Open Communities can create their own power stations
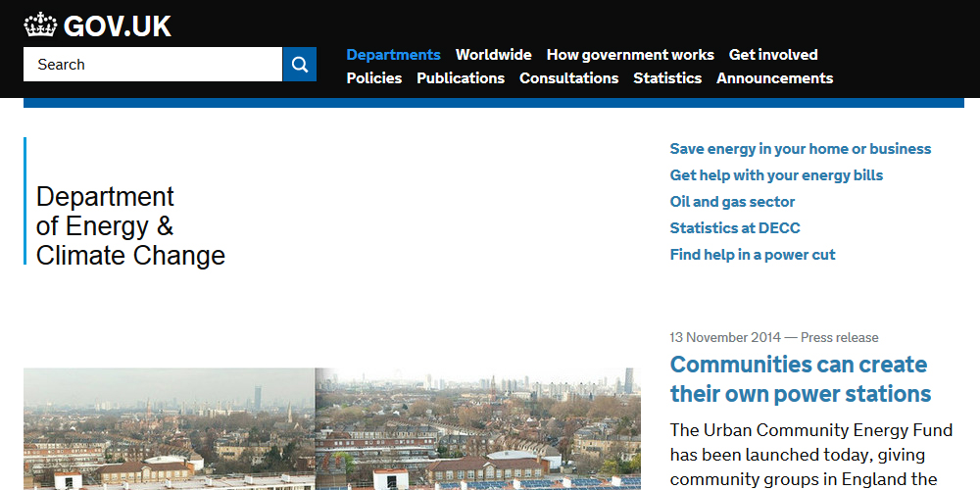Viewport: 980px width, 490px height. pyautogui.click(x=800, y=378)
